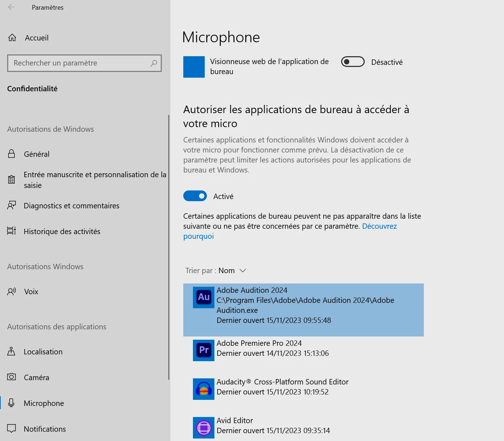Click the Audacity headphones icon

[x=204, y=389]
